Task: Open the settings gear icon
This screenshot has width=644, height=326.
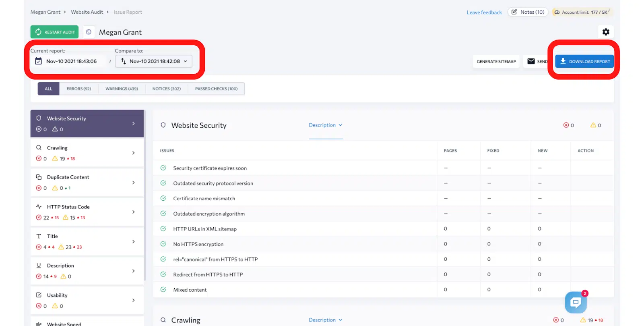Action: [x=605, y=32]
